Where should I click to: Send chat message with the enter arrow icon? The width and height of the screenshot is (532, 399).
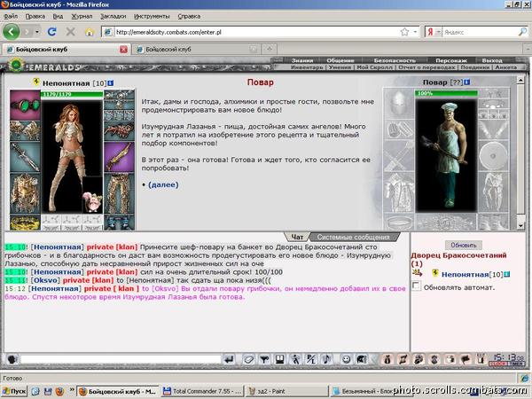click(230, 359)
